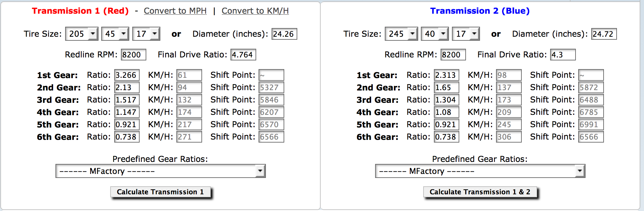Select Transmission 1 1st gear ratio 3.266
Viewport: 644px width, 211px height.
(127, 75)
